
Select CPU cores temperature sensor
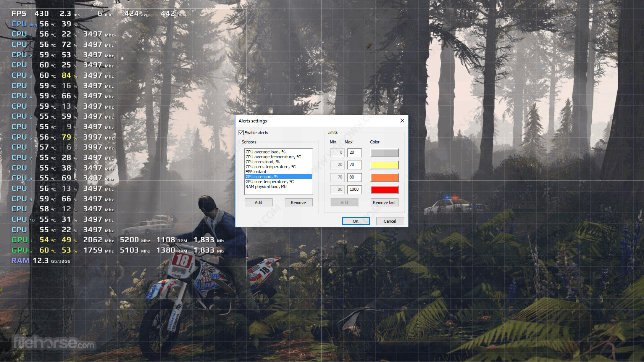(270, 167)
